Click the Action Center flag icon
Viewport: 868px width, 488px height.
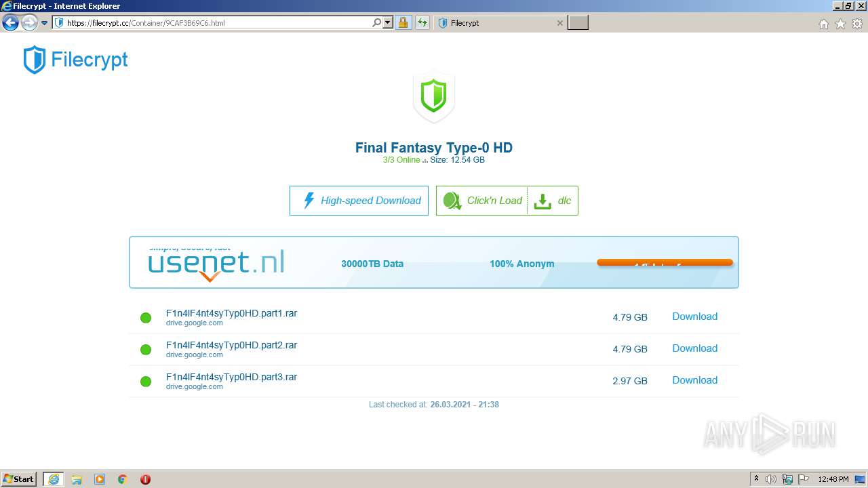click(804, 479)
